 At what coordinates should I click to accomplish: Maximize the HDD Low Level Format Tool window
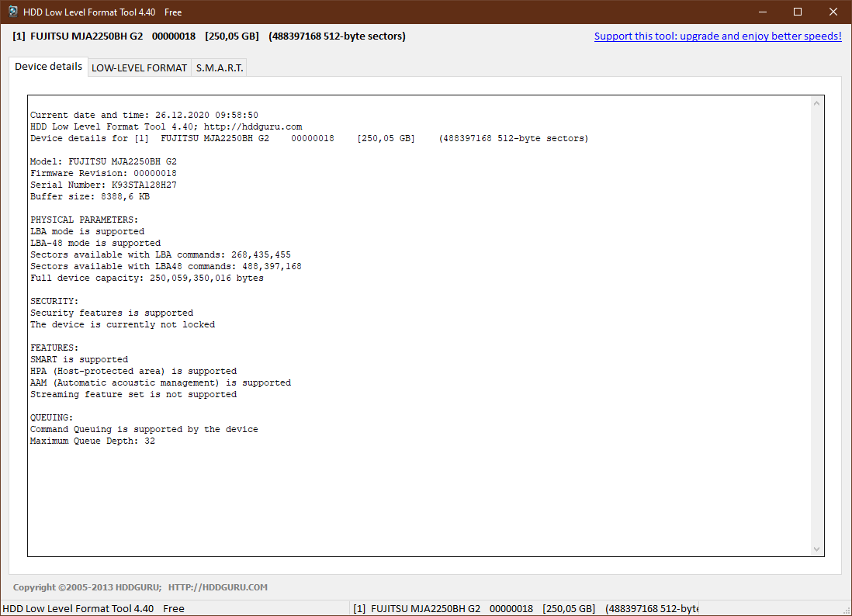tap(797, 12)
